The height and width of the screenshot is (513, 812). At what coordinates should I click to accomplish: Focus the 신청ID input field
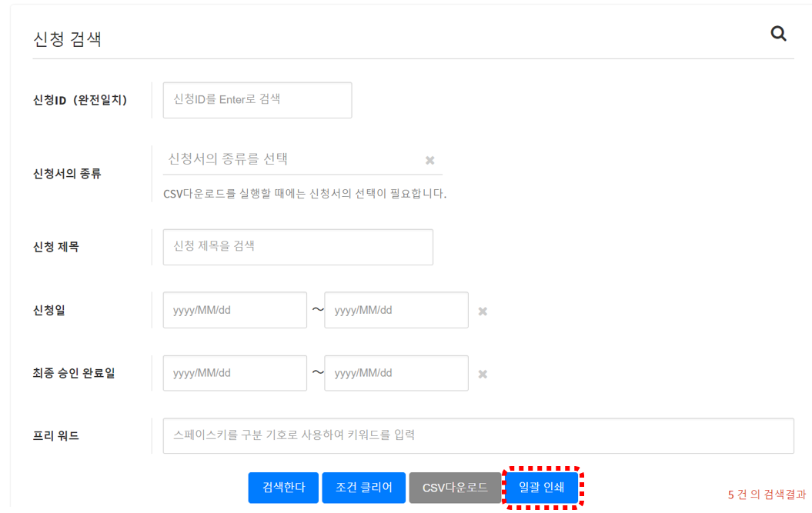coord(257,100)
